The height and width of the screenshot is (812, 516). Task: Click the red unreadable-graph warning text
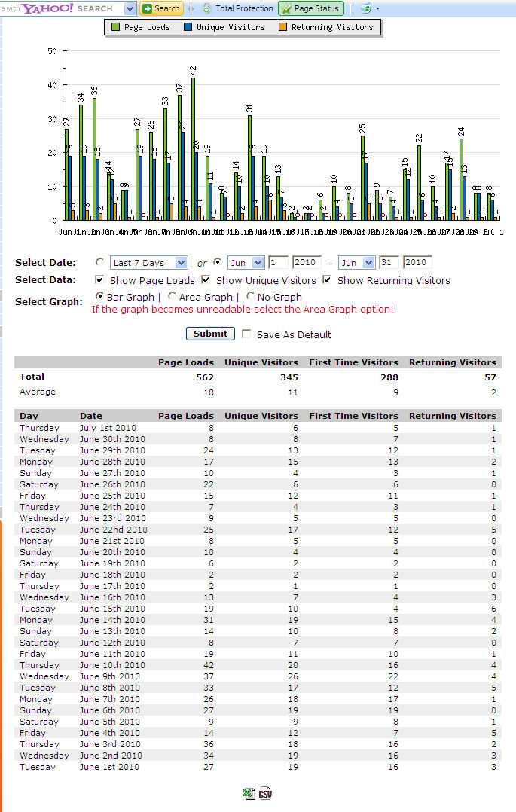tap(243, 309)
